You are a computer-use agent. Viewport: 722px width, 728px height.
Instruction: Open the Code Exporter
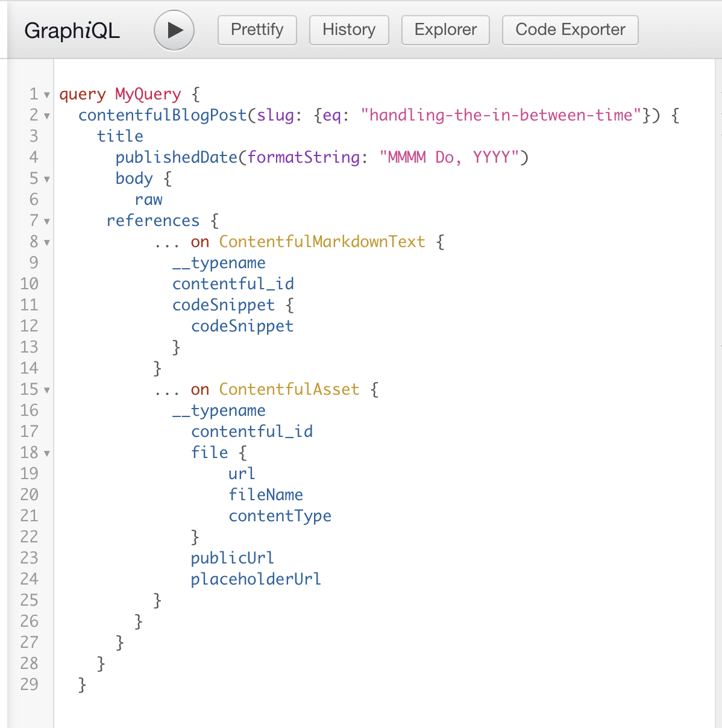pyautogui.click(x=569, y=30)
